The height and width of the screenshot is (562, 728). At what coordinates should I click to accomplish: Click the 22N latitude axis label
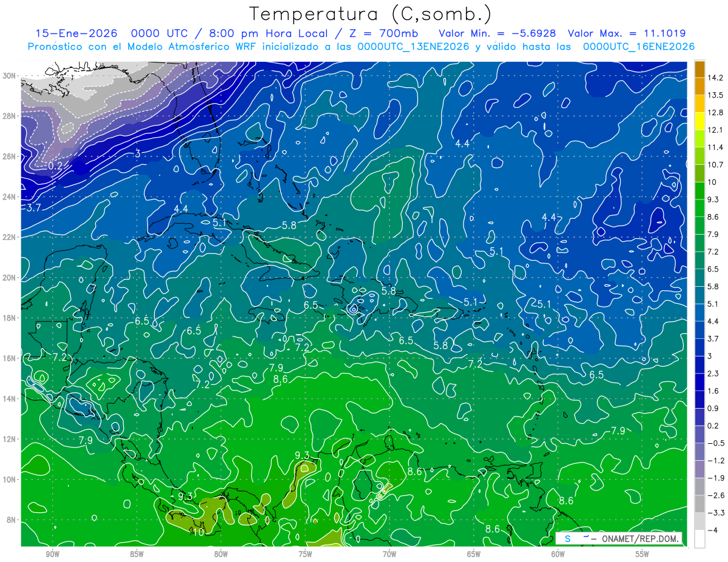coord(10,237)
